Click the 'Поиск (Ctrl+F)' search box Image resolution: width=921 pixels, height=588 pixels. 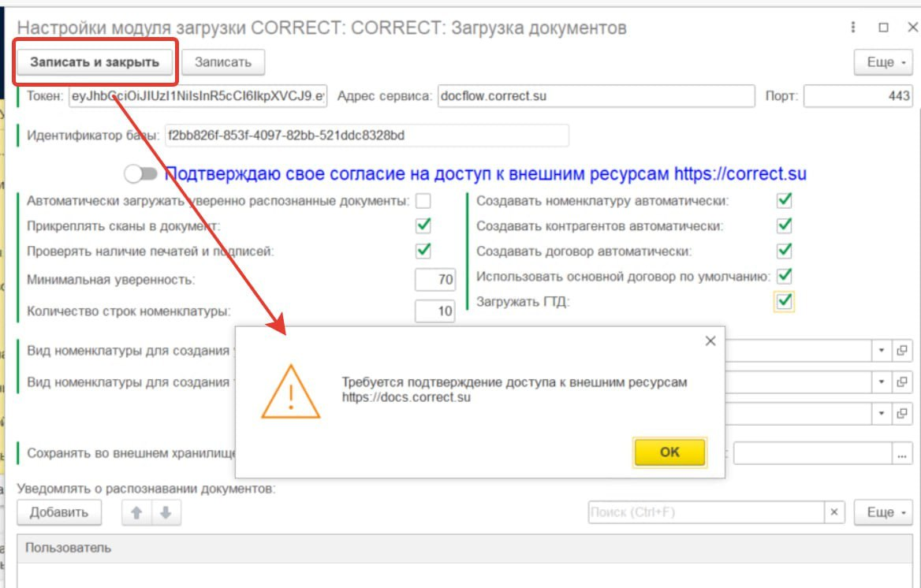[x=706, y=512]
